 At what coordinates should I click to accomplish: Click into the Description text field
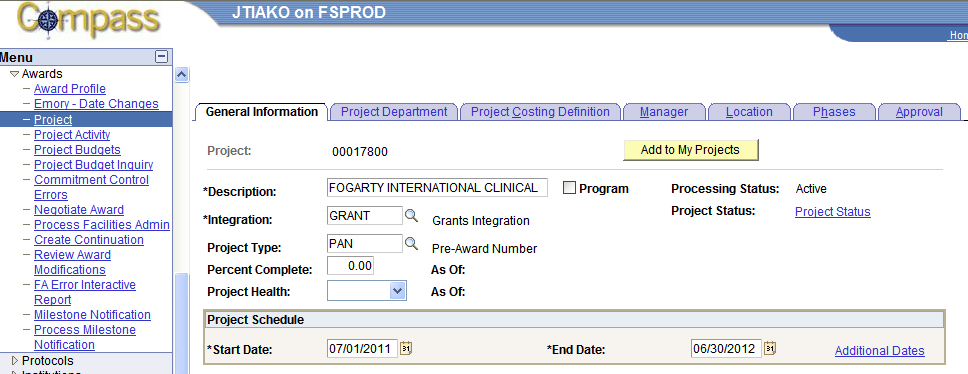click(437, 188)
